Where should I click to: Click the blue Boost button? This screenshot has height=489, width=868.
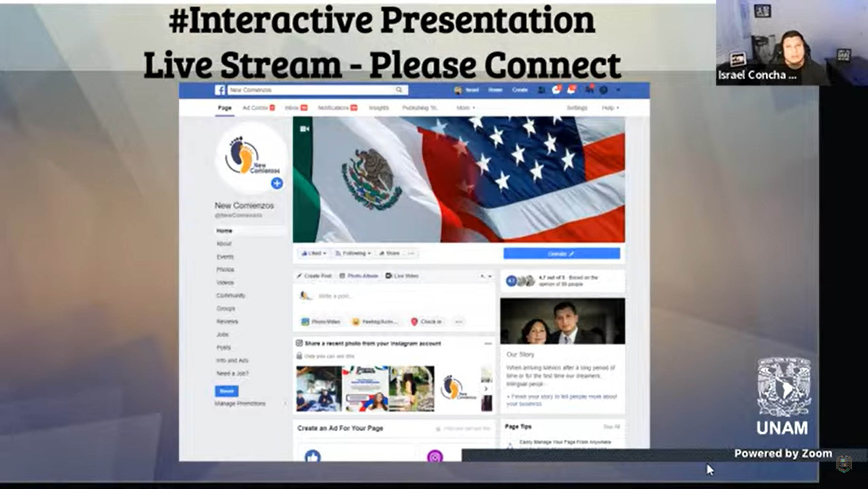(x=226, y=391)
